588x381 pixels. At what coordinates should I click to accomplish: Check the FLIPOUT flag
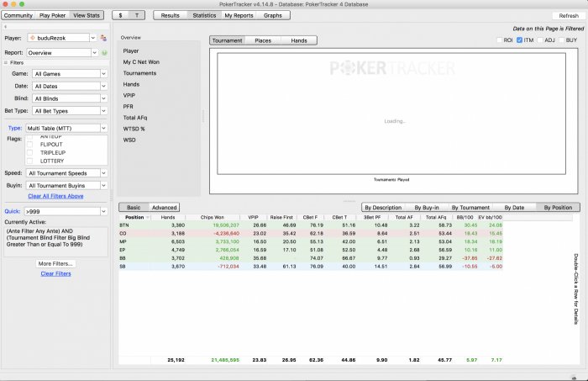[29, 145]
